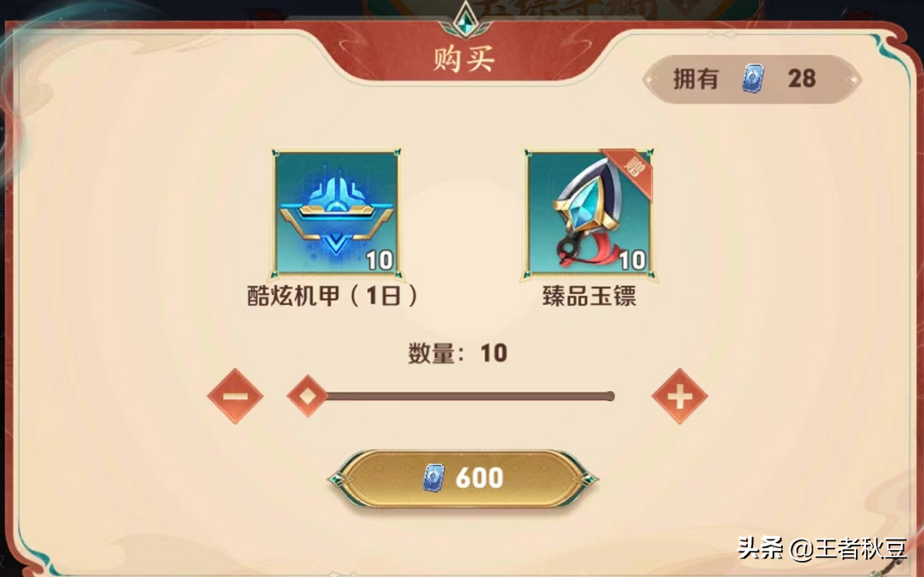The height and width of the screenshot is (577, 924).
Task: Click the diamond slider handle
Action: tap(306, 396)
